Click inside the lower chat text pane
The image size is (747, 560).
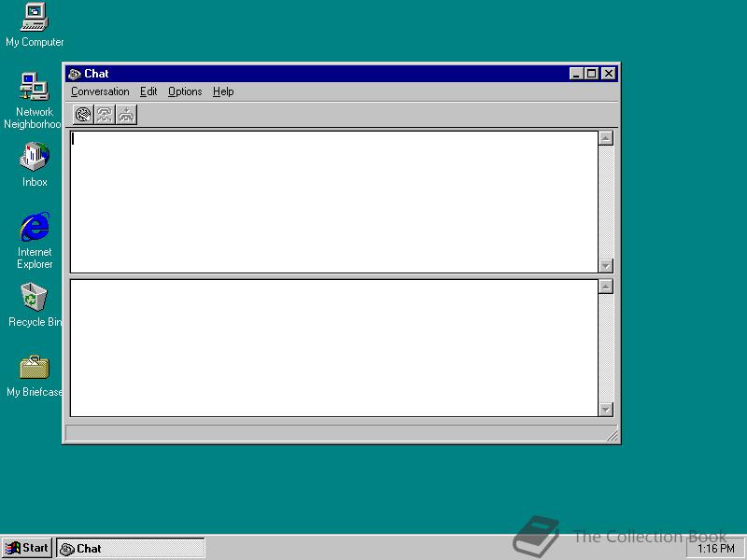point(334,348)
